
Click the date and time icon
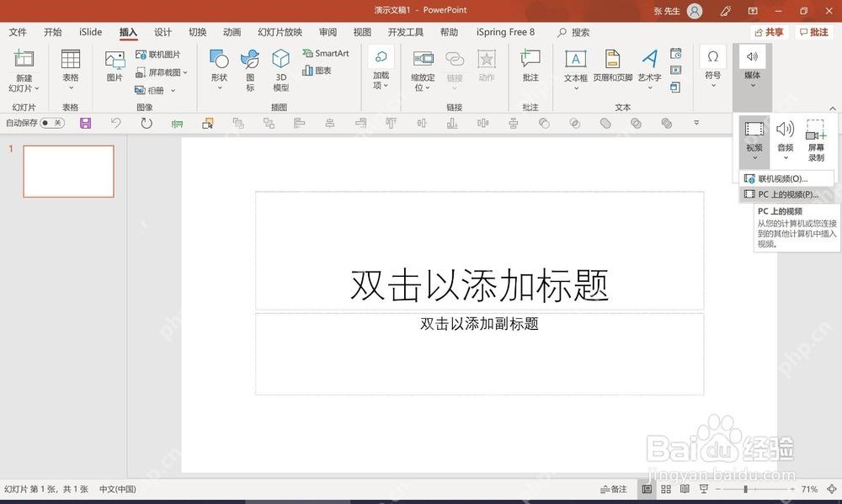[676, 53]
